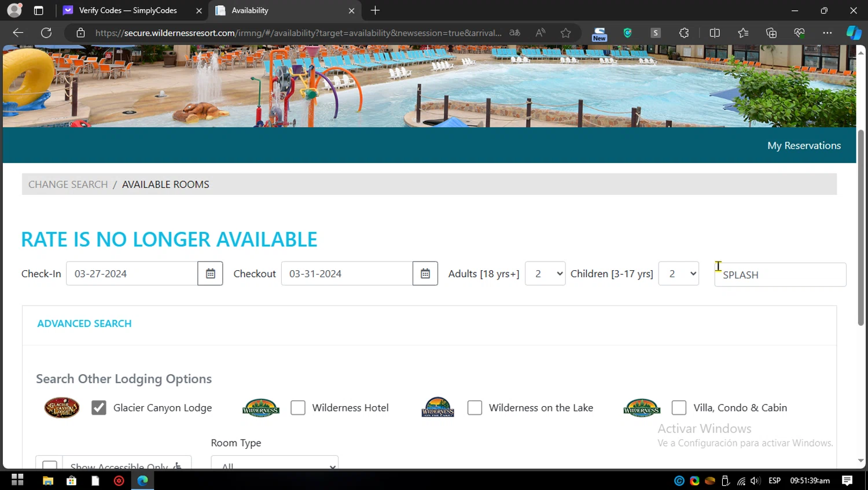Open the Extensions puzzle icon
868x490 pixels.
(684, 33)
